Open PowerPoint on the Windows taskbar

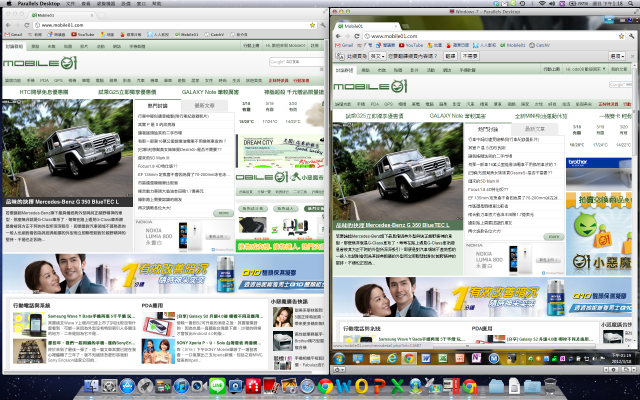tap(460, 358)
